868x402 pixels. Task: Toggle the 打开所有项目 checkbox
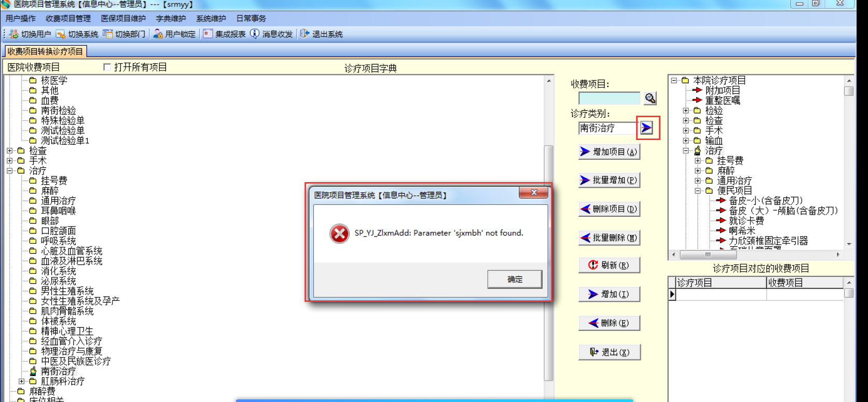click(107, 67)
